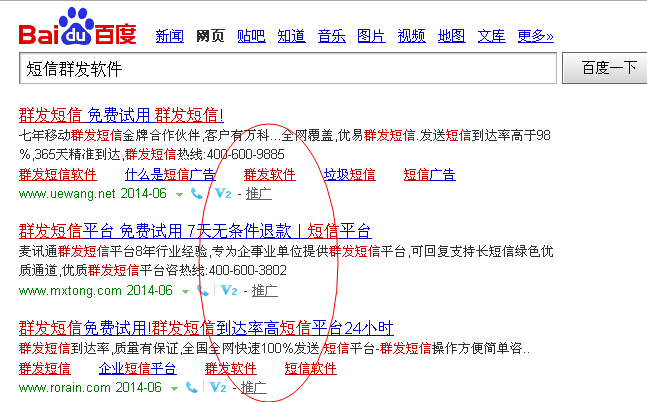Click hotline text 400-600-3802
This screenshot has width=647, height=402.
(248, 270)
